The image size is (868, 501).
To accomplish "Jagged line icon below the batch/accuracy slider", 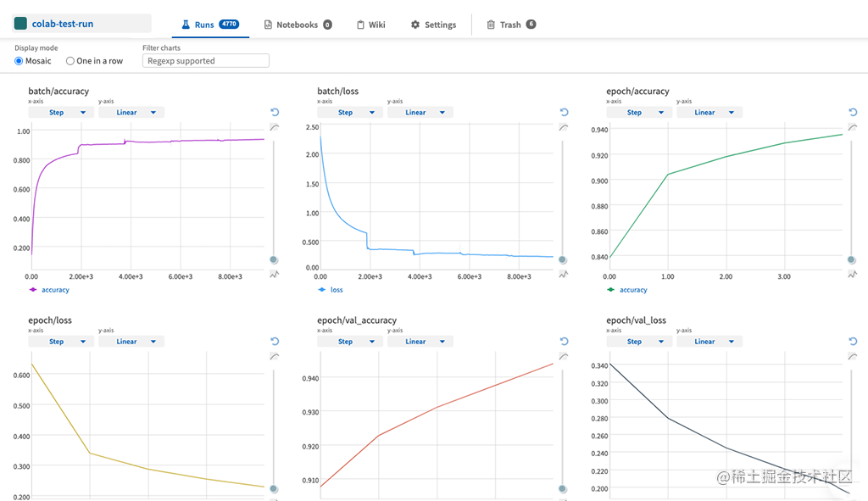I will [x=274, y=274].
